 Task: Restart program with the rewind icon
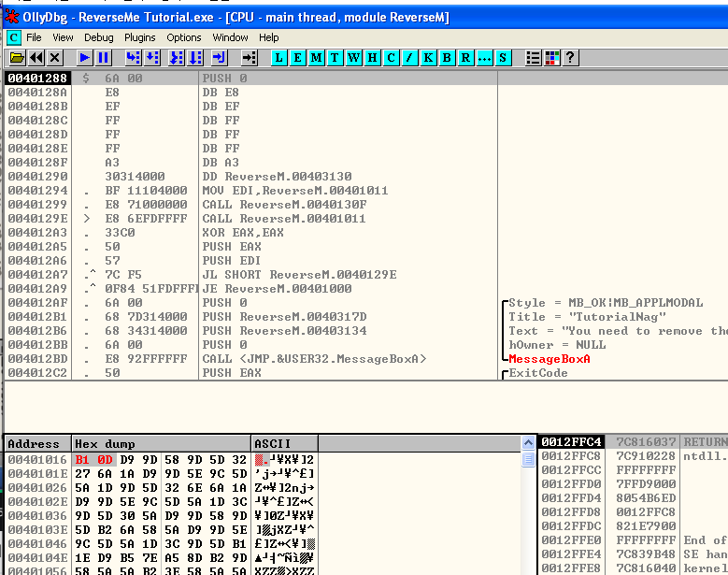[x=36, y=58]
